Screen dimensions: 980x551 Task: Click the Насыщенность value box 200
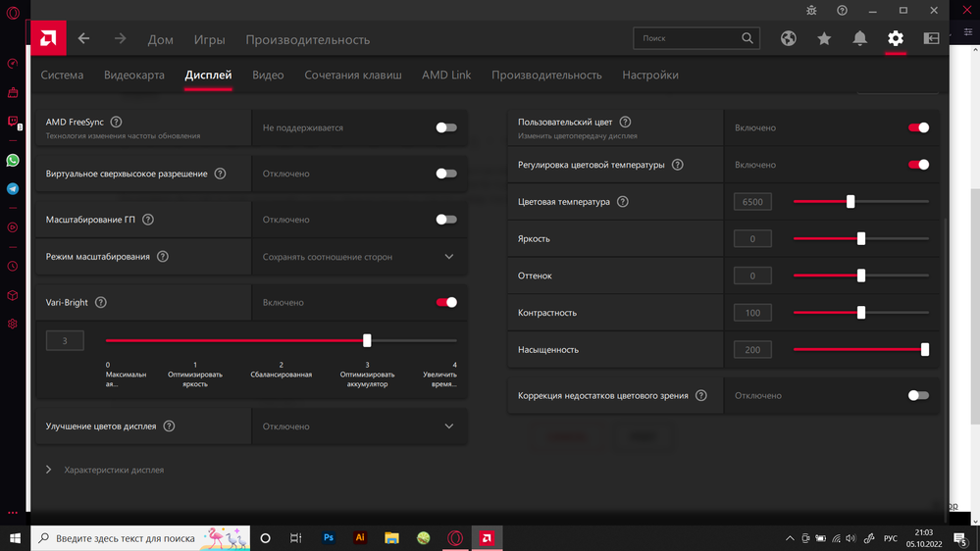point(752,349)
